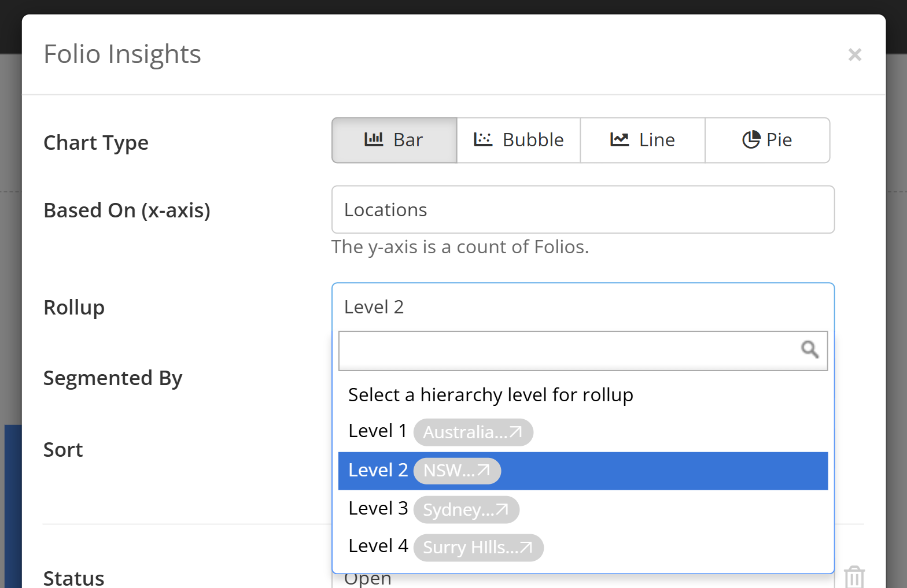Choose Level 3 rollup option

point(583,509)
